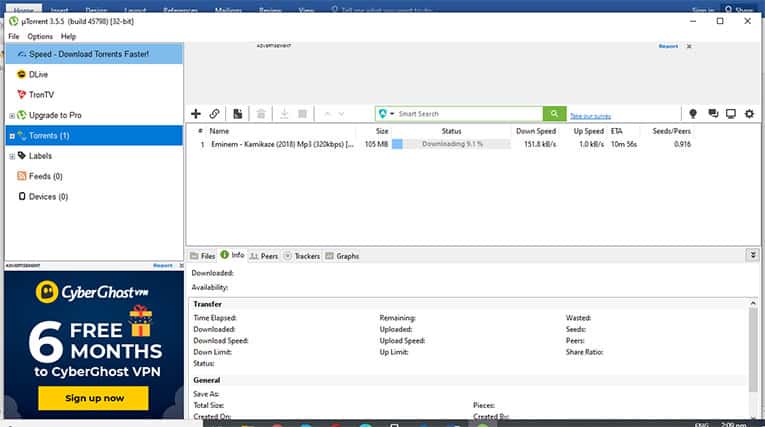Switch to the Graphs tab
Image resolution: width=765 pixels, height=427 pixels.
pyautogui.click(x=342, y=256)
